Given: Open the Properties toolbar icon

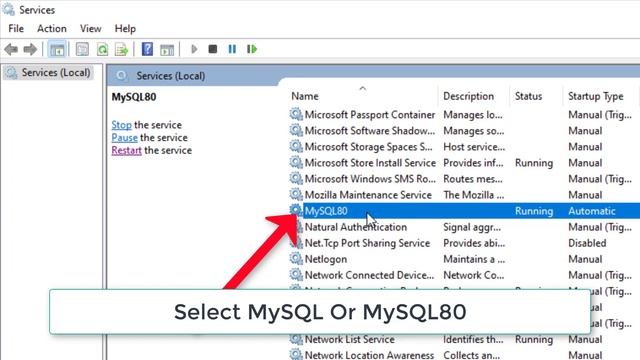Looking at the screenshot, I should (82, 49).
